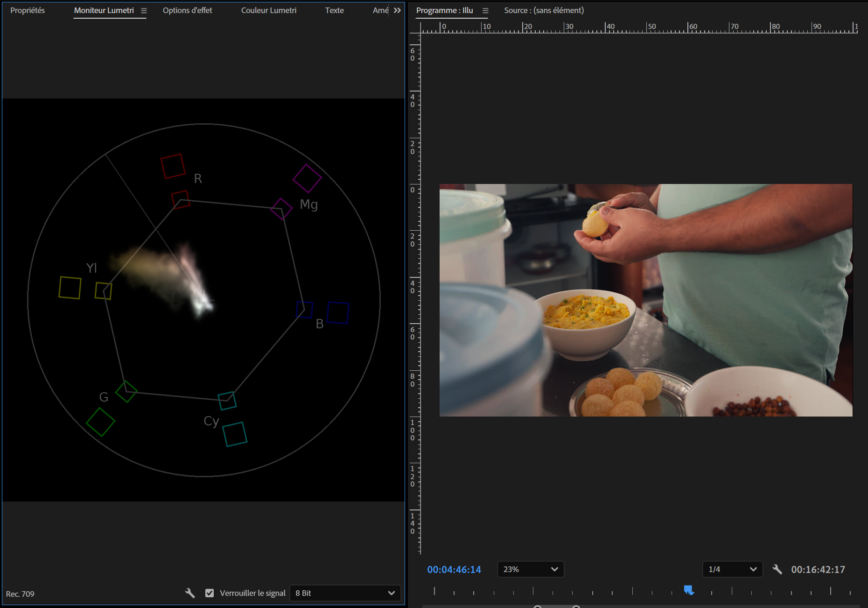Screen dimensions: 868x608
Task: Toggle the Verrouiller le signal checkbox
Action: pos(210,593)
